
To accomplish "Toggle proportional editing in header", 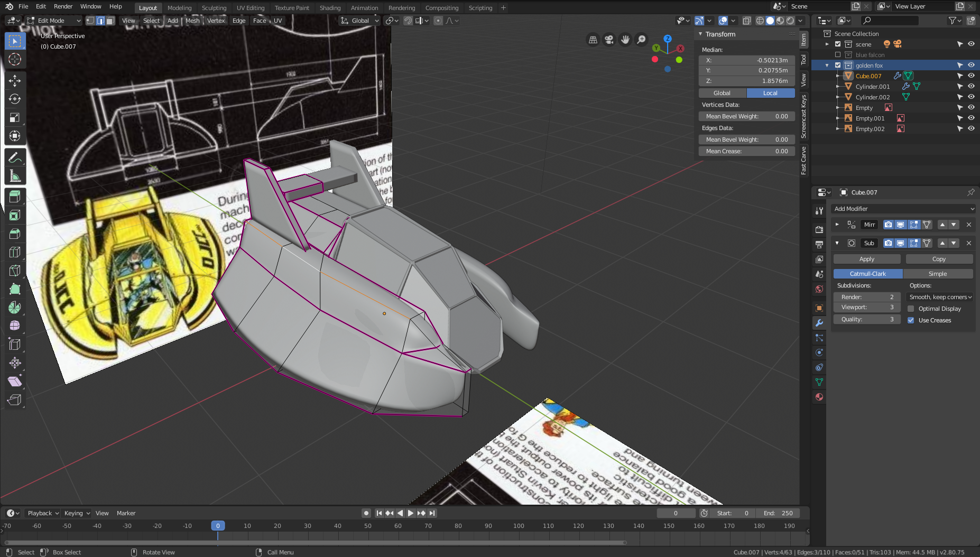I will click(438, 21).
